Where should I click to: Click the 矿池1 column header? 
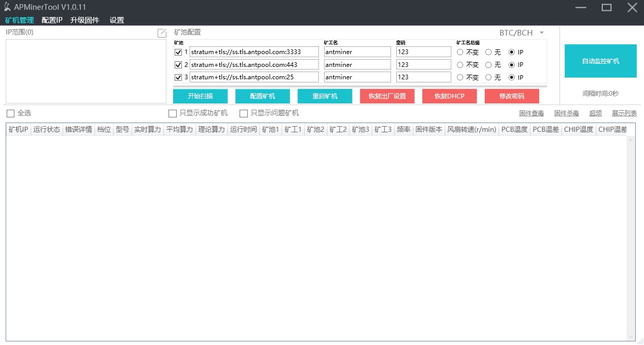point(271,130)
